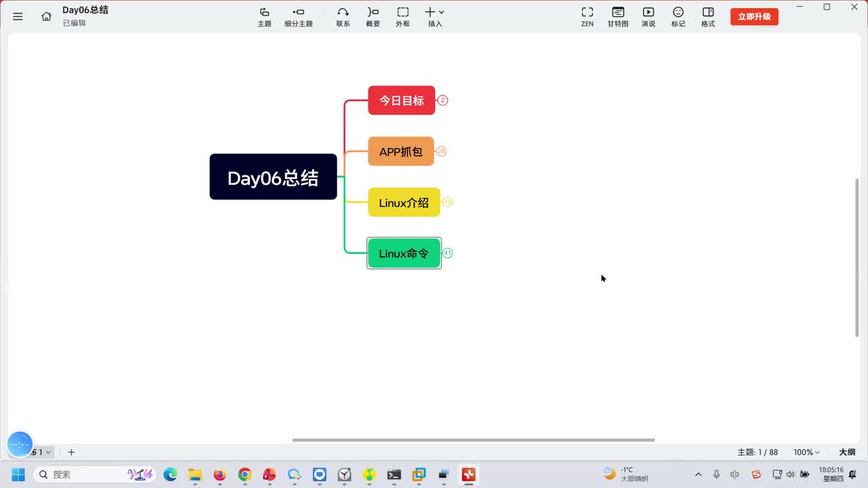Screen dimensions: 868x488
Task: Enter ZEN mode
Action: pos(587,17)
